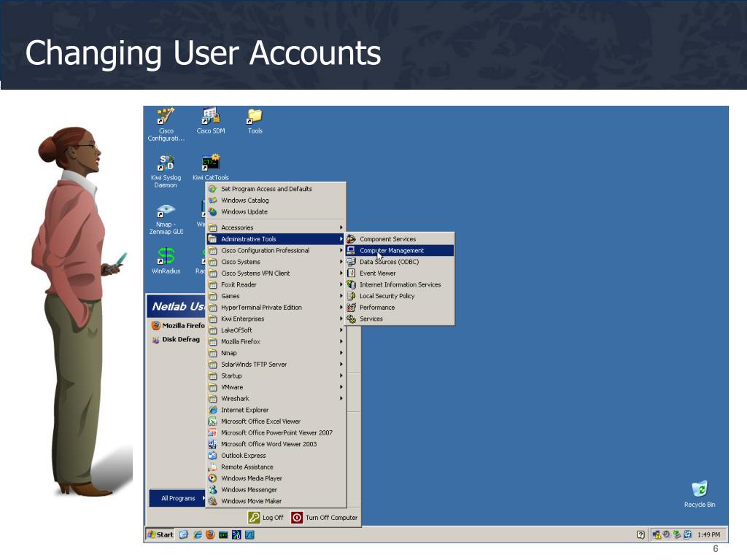This screenshot has width=747, height=560.
Task: Click the network warning tray icon
Action: pos(657,534)
